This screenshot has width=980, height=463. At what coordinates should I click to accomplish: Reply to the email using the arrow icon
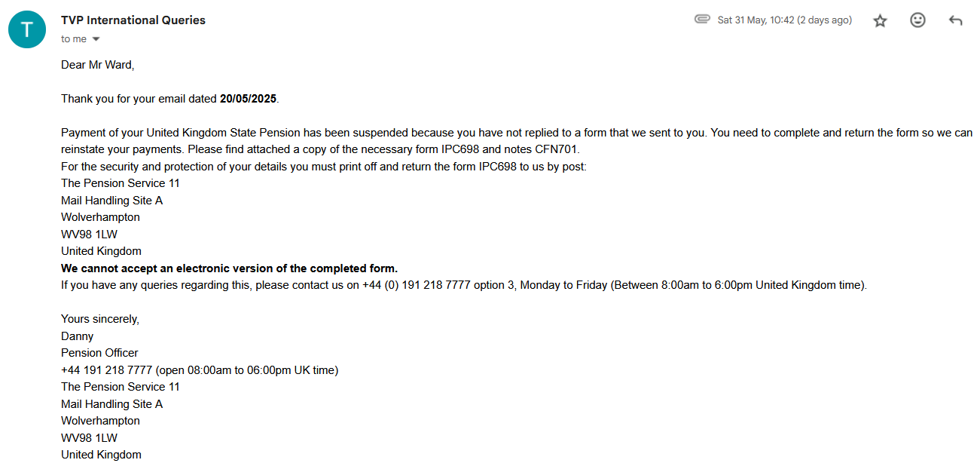[x=956, y=20]
